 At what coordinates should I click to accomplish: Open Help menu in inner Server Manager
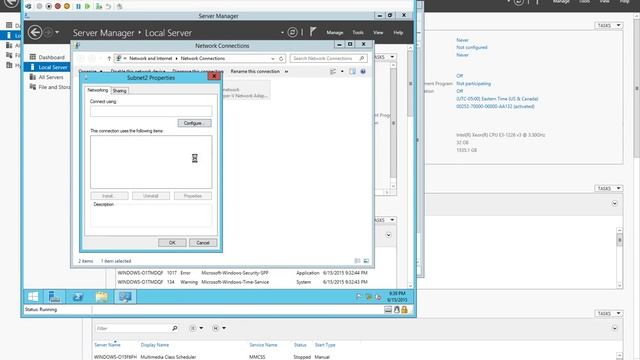coord(398,33)
